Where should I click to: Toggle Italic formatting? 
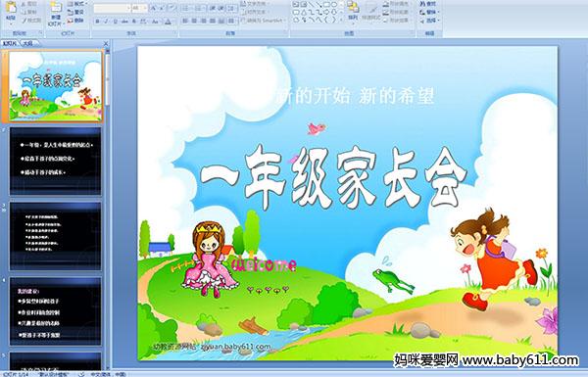106,22
